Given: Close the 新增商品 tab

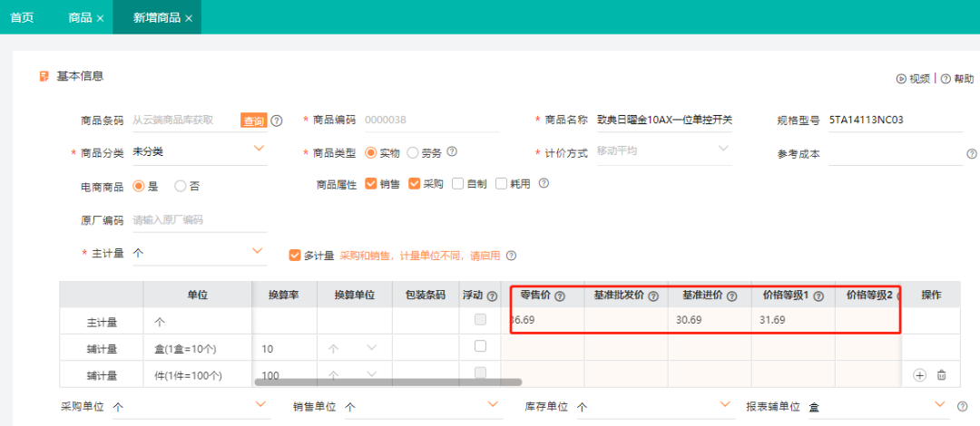Looking at the screenshot, I should pos(189,18).
